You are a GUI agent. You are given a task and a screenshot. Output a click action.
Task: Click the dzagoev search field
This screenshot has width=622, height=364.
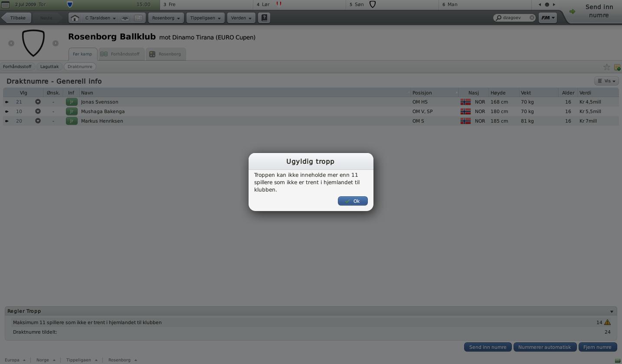[x=514, y=18]
